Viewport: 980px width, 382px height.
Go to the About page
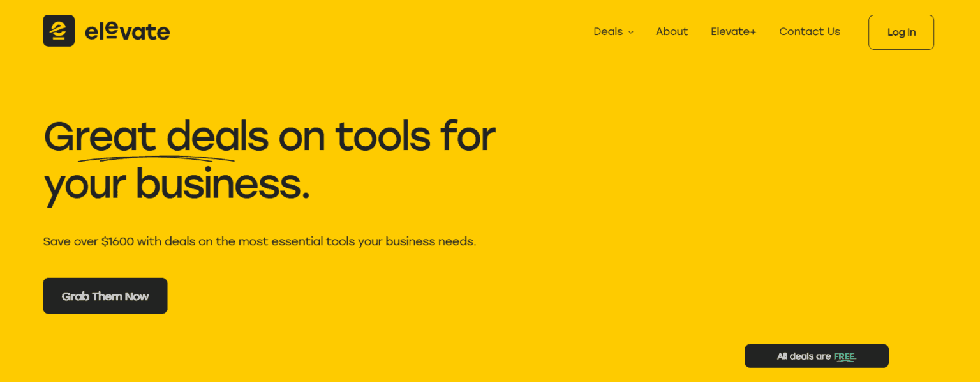coord(672,32)
